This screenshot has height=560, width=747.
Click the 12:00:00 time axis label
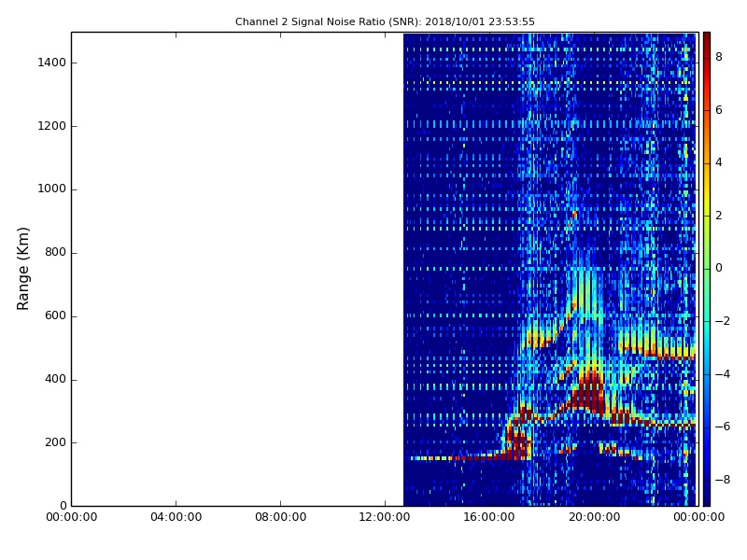tap(385, 517)
